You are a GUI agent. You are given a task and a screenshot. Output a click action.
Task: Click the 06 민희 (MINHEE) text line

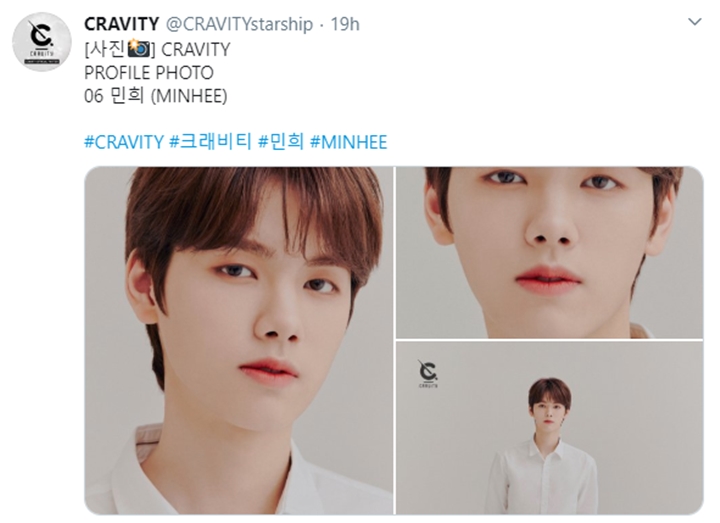(156, 96)
